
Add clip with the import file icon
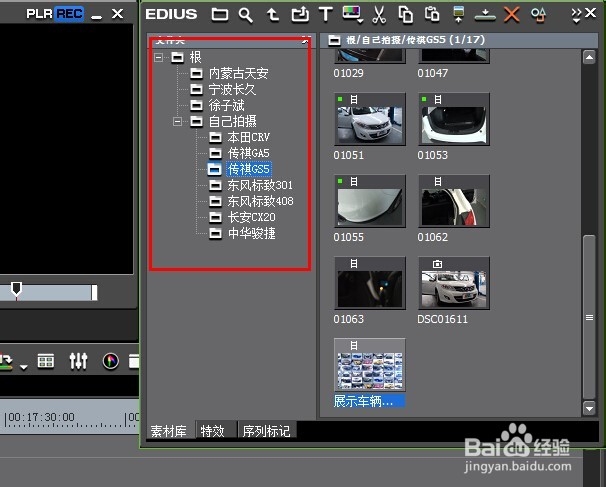(x=300, y=14)
